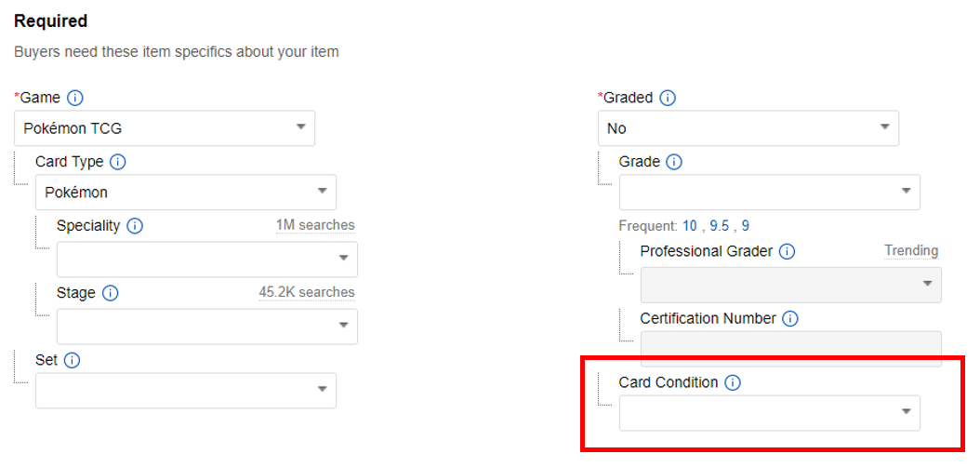Open the Card Type dropdown showing Pokémon
Viewport: 980px width, 467px height.
pos(186,192)
